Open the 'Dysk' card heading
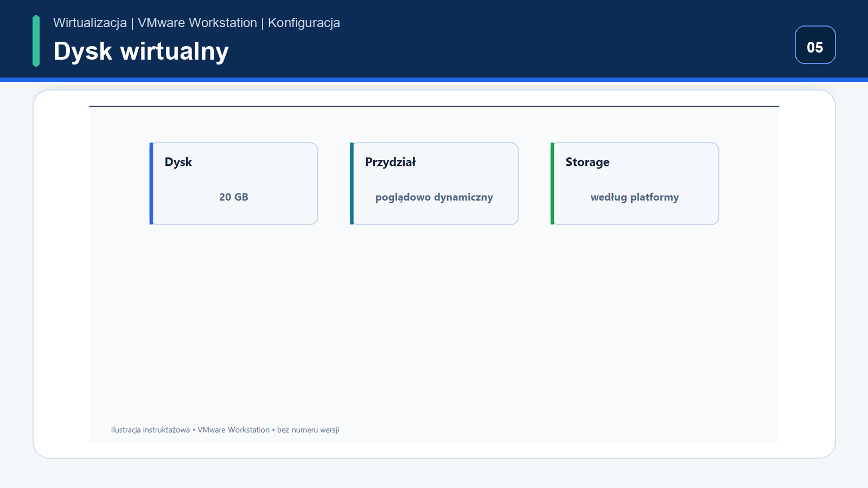 point(178,162)
